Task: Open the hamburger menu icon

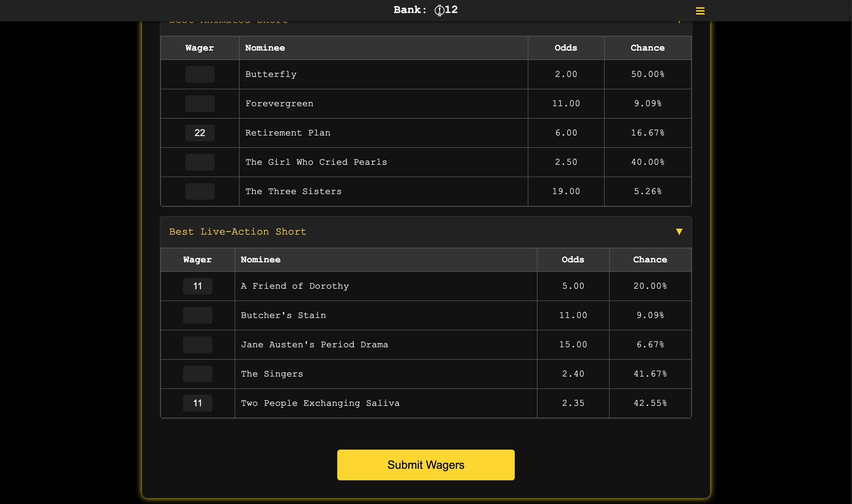Action: (x=700, y=11)
